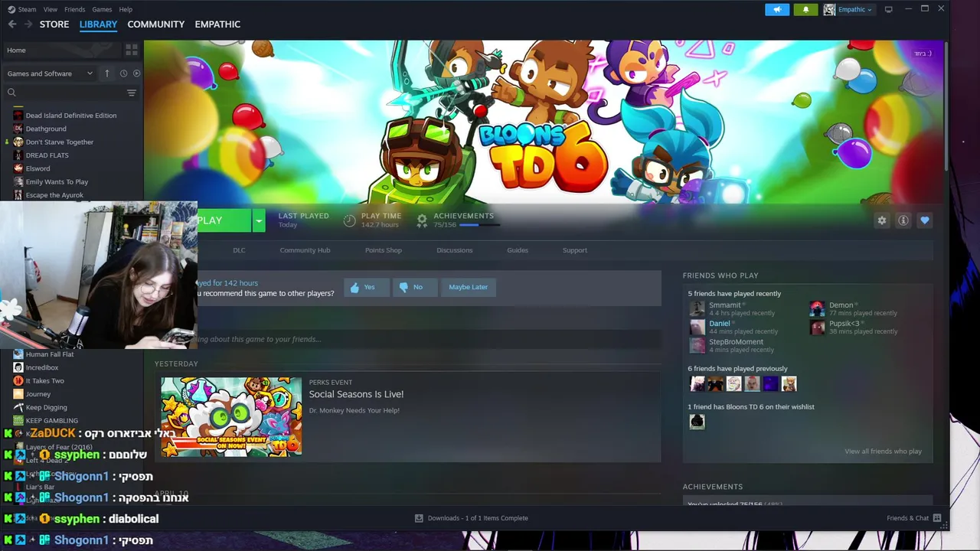This screenshot has height=551, width=980.
Task: Open the Games menu
Action: point(102,9)
